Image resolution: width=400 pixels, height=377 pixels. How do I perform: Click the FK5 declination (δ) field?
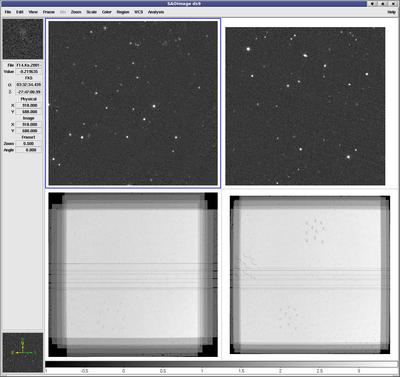pos(29,92)
